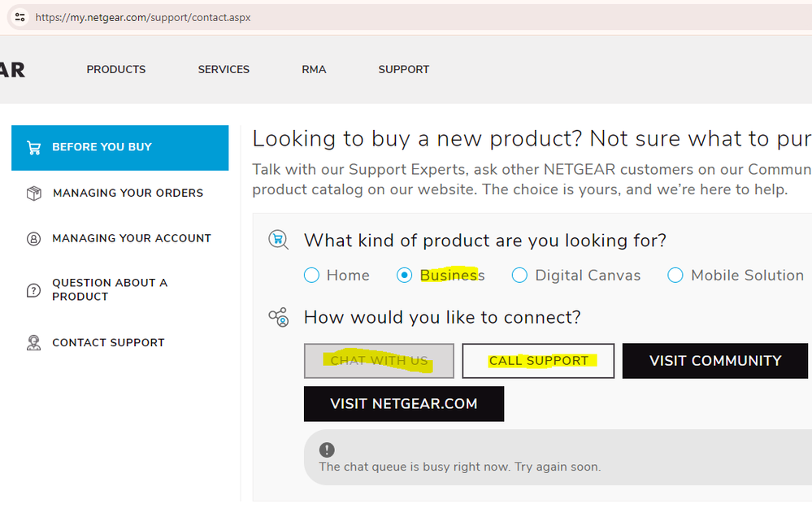Select the Business radio button

(x=404, y=276)
